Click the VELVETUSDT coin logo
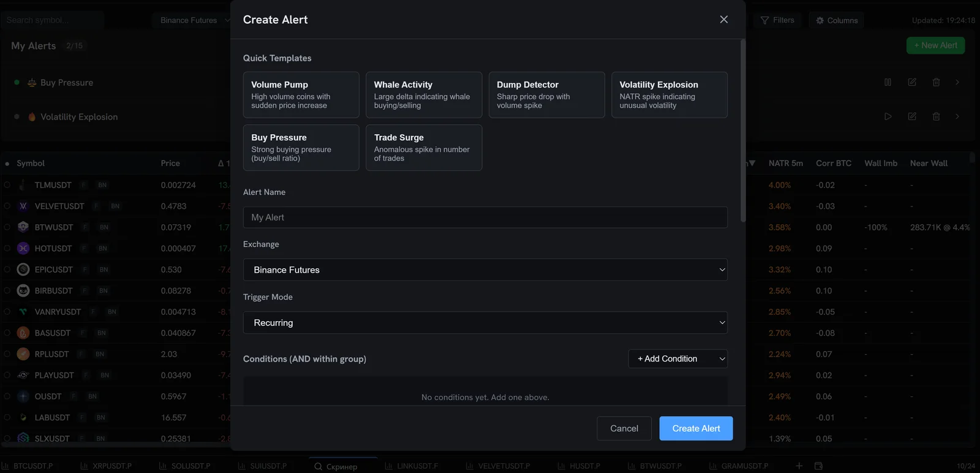Viewport: 980px width, 473px height. (x=23, y=206)
